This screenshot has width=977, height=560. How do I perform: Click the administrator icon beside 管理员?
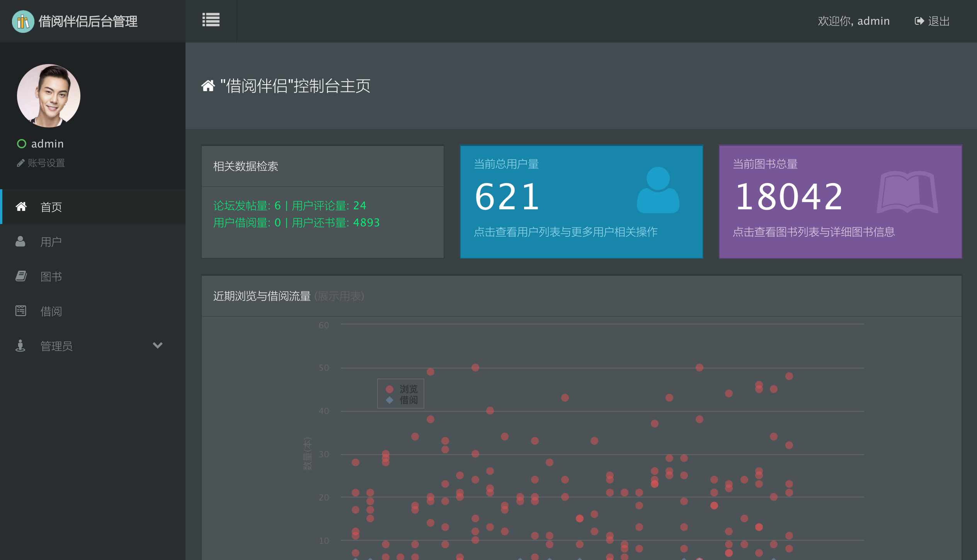[20, 346]
